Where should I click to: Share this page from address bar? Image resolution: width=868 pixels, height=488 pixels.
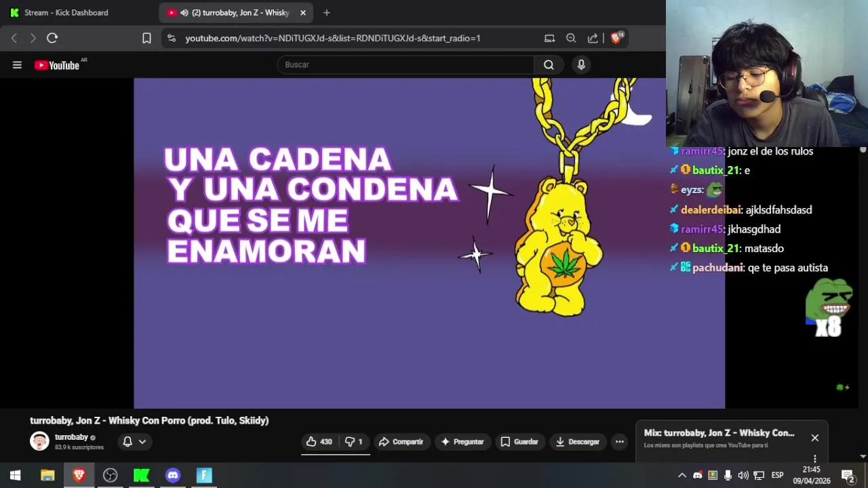pos(593,38)
